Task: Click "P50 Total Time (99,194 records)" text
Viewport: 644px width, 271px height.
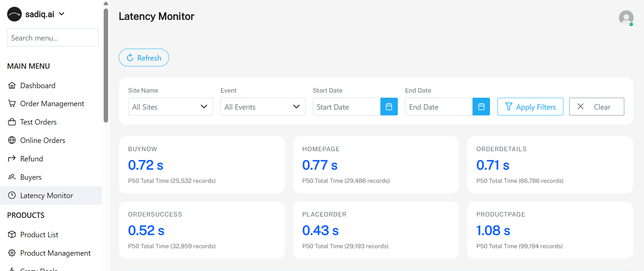Action: point(520,246)
